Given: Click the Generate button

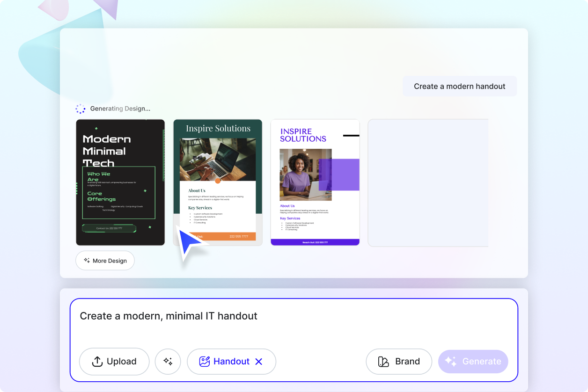Looking at the screenshot, I should coord(473,362).
